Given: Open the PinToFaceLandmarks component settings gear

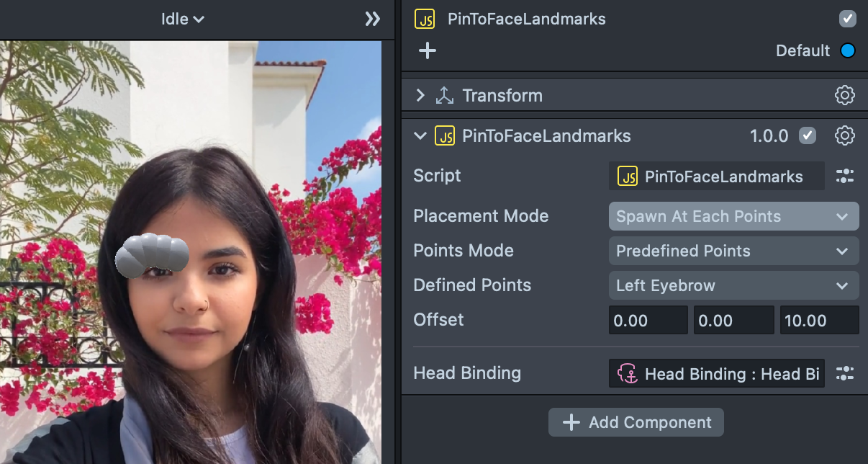Looking at the screenshot, I should (844, 135).
